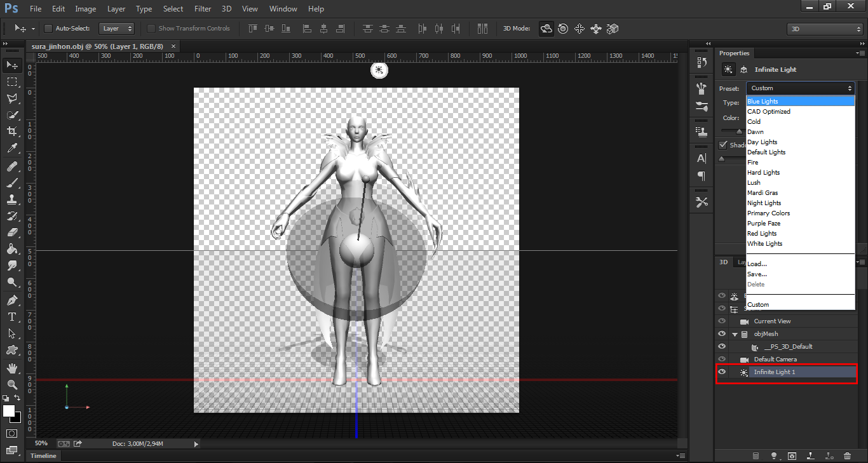This screenshot has height=463, width=868.
Task: Click the Rotate 3D Object mode icon
Action: click(x=546, y=29)
